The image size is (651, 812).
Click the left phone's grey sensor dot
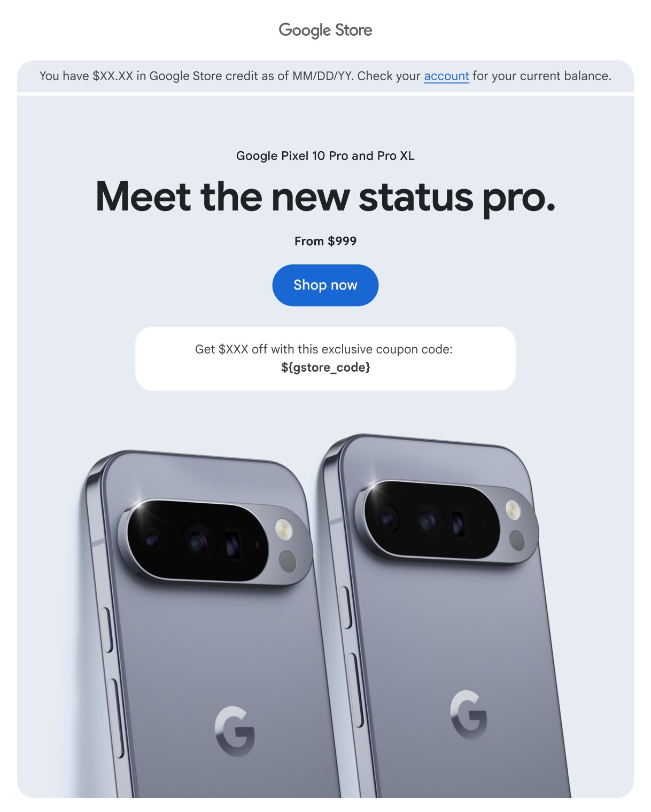pyautogui.click(x=288, y=561)
